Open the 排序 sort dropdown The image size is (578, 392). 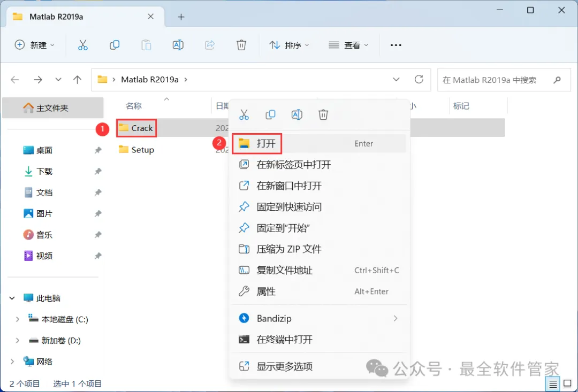[x=290, y=45]
